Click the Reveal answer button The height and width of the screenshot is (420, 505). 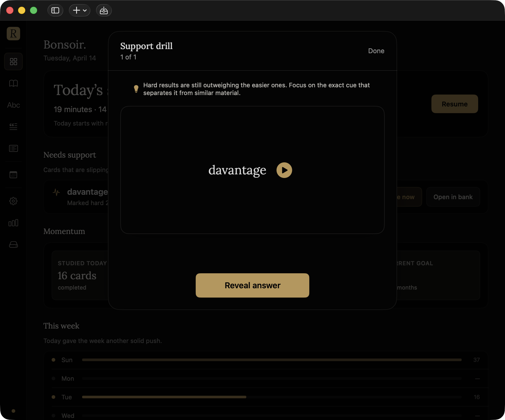point(252,285)
